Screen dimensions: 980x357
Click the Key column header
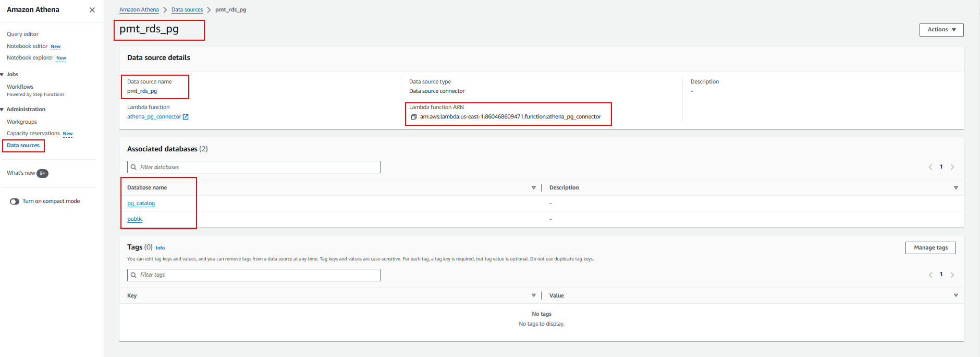click(132, 296)
